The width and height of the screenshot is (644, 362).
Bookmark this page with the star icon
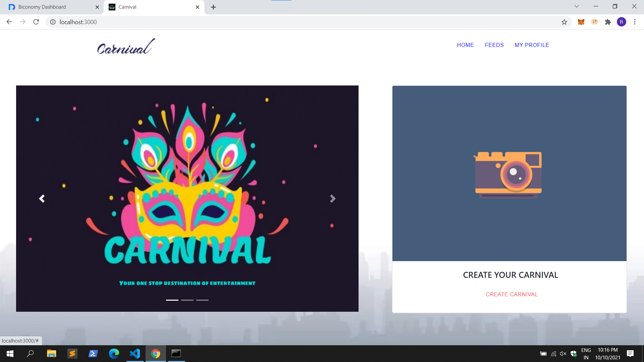tap(564, 22)
